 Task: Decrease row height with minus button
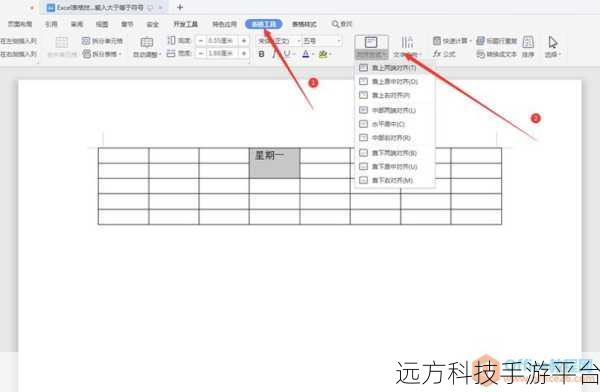[201, 41]
